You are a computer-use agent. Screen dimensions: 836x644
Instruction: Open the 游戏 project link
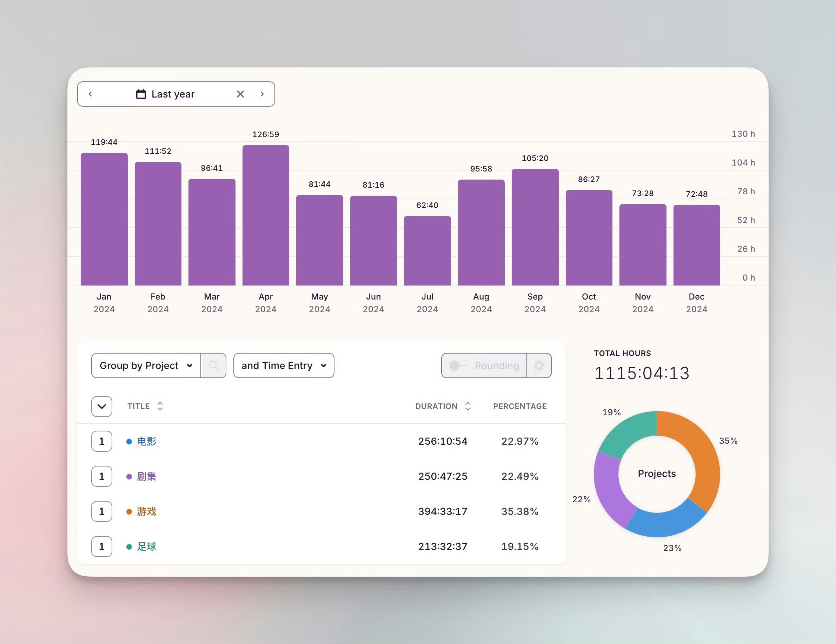pyautogui.click(x=147, y=512)
